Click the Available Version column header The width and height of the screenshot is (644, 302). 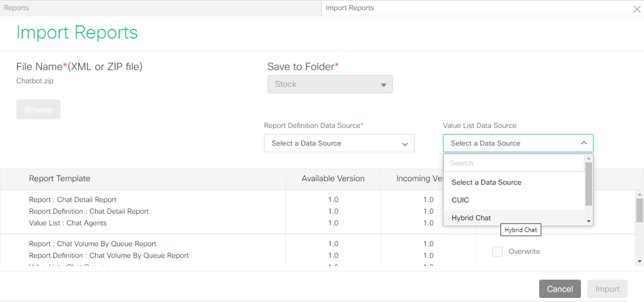pos(333,178)
